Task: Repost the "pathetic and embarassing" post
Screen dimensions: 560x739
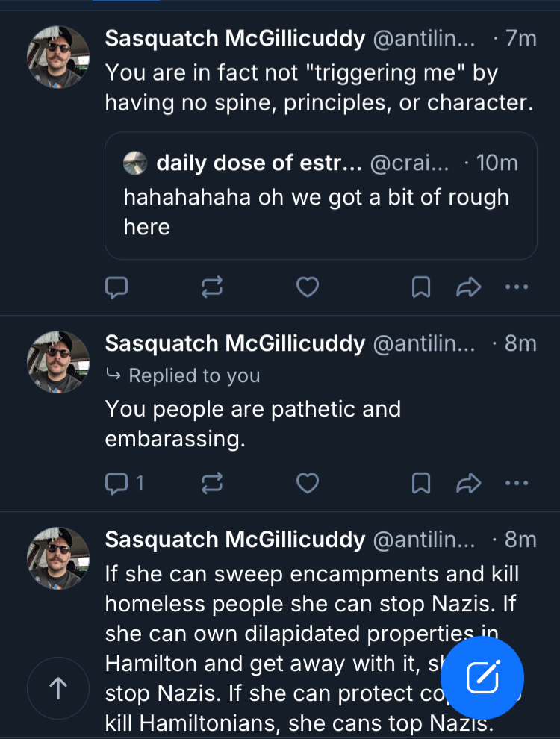Action: click(x=212, y=484)
